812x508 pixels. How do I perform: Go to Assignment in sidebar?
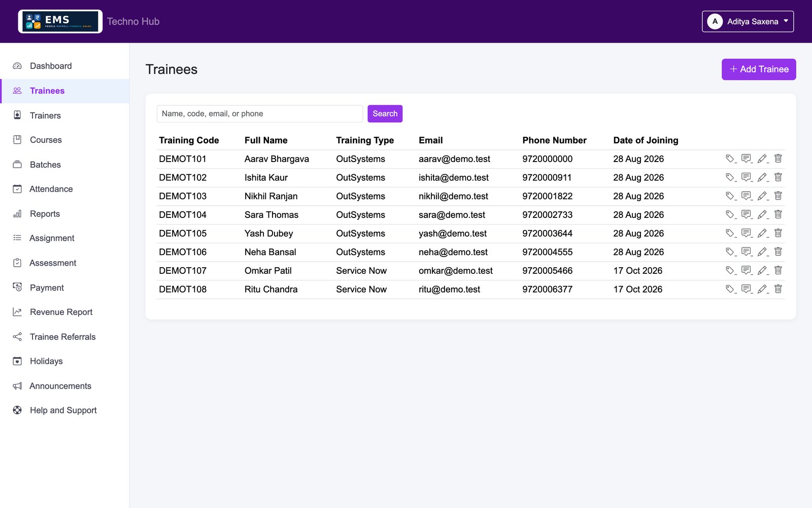[x=64, y=238]
